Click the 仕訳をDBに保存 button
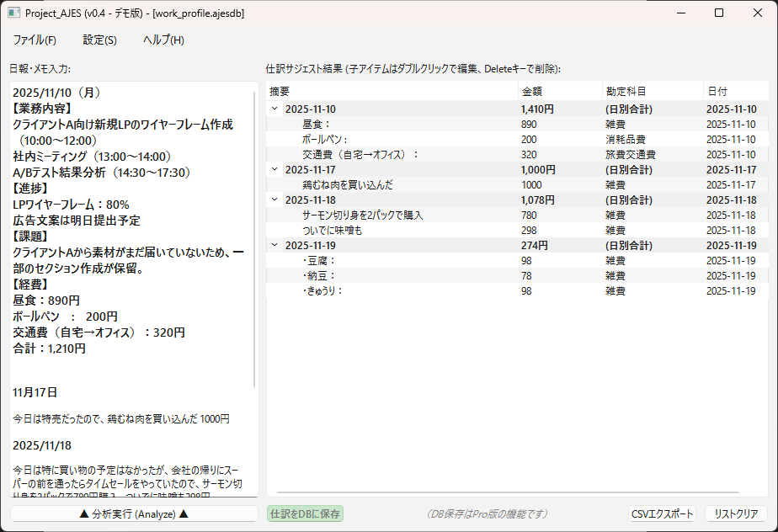 (305, 514)
